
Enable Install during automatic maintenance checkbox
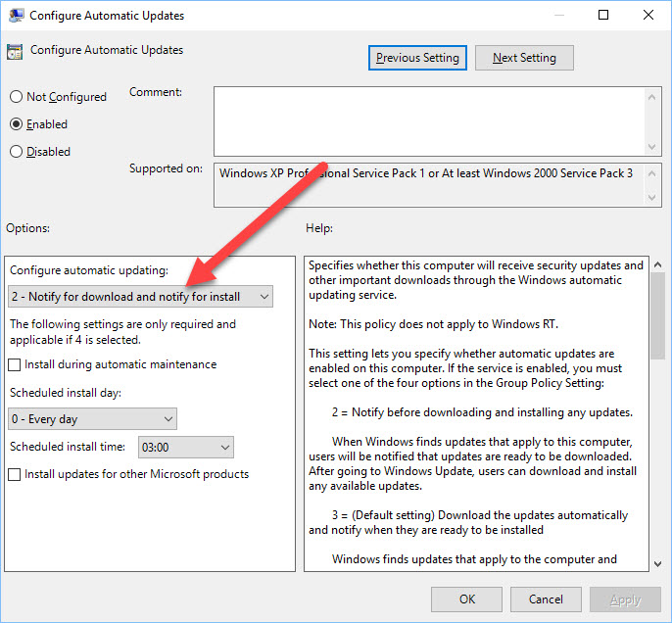coord(16,365)
